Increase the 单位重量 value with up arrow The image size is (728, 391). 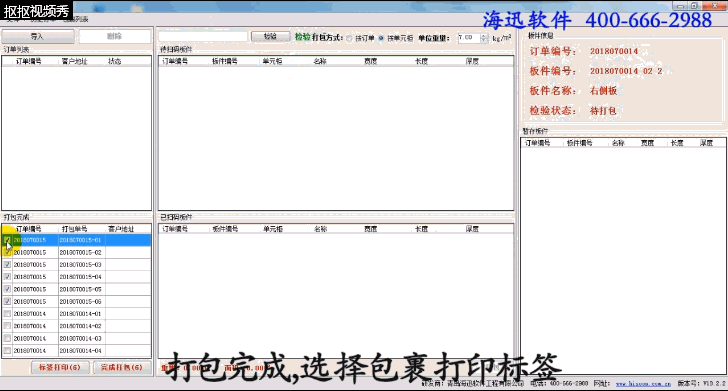[484, 35]
